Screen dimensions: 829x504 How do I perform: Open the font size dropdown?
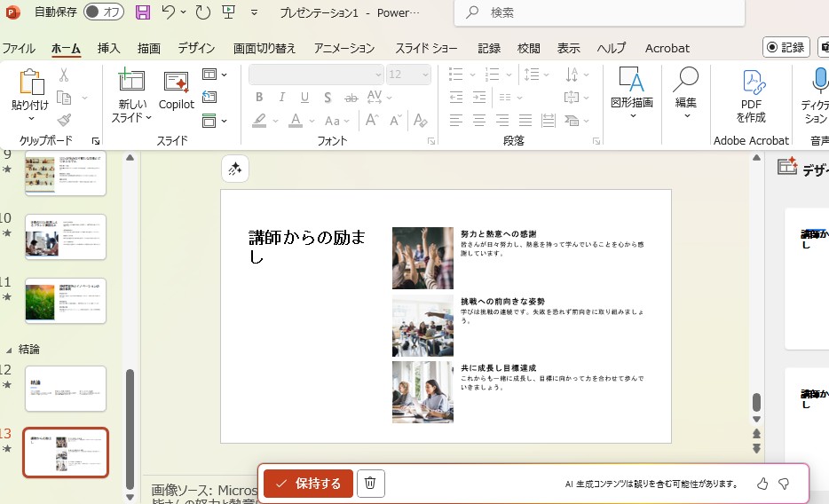coord(424,75)
